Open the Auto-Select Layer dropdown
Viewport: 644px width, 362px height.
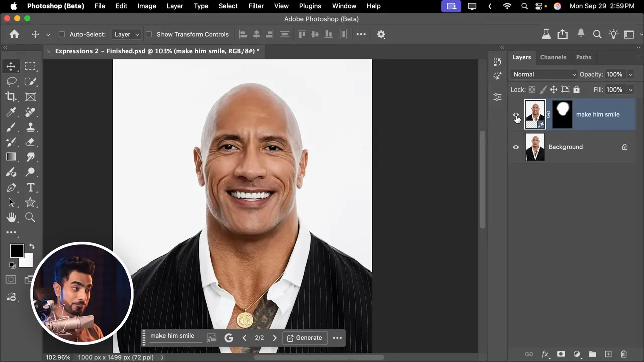(127, 34)
